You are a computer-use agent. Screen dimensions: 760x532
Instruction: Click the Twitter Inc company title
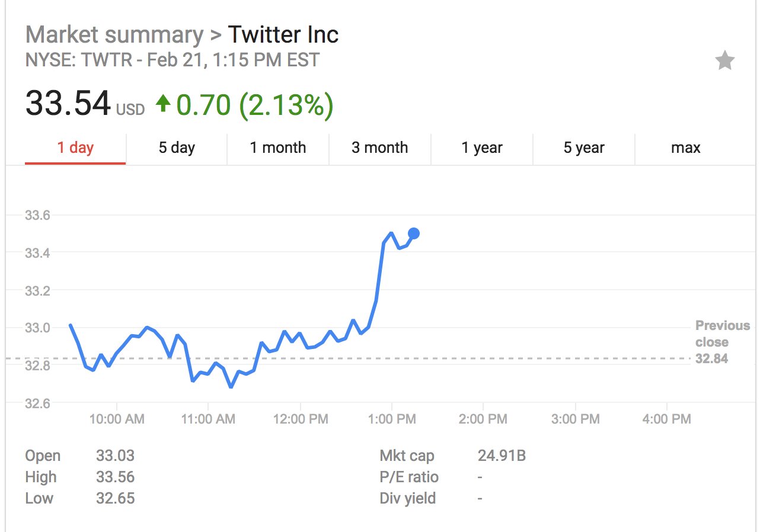(283, 35)
